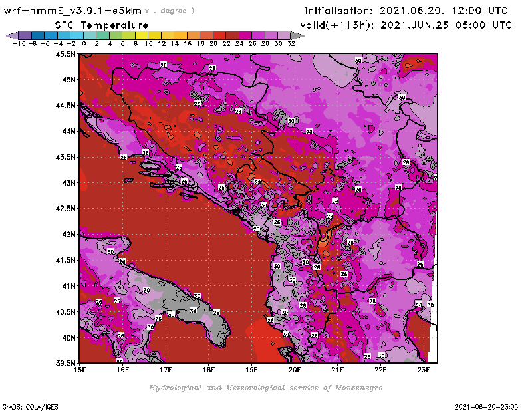
Task: Click the '43N' latitude label
Action: [68, 183]
